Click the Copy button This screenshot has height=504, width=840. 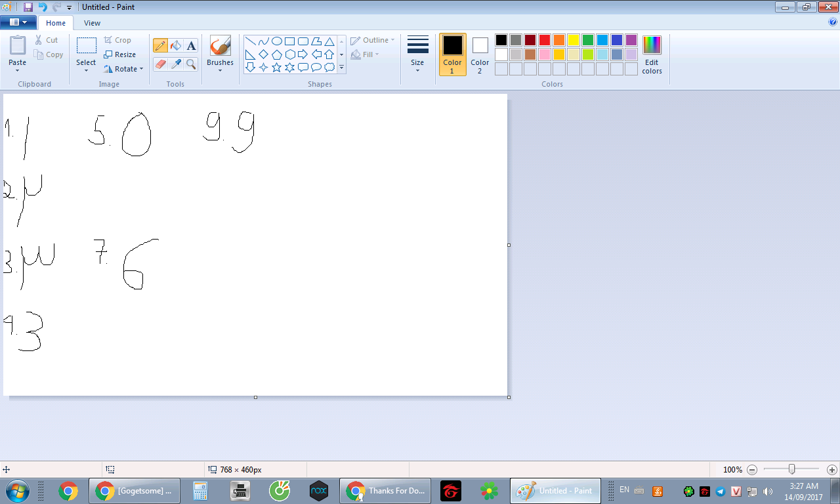49,54
